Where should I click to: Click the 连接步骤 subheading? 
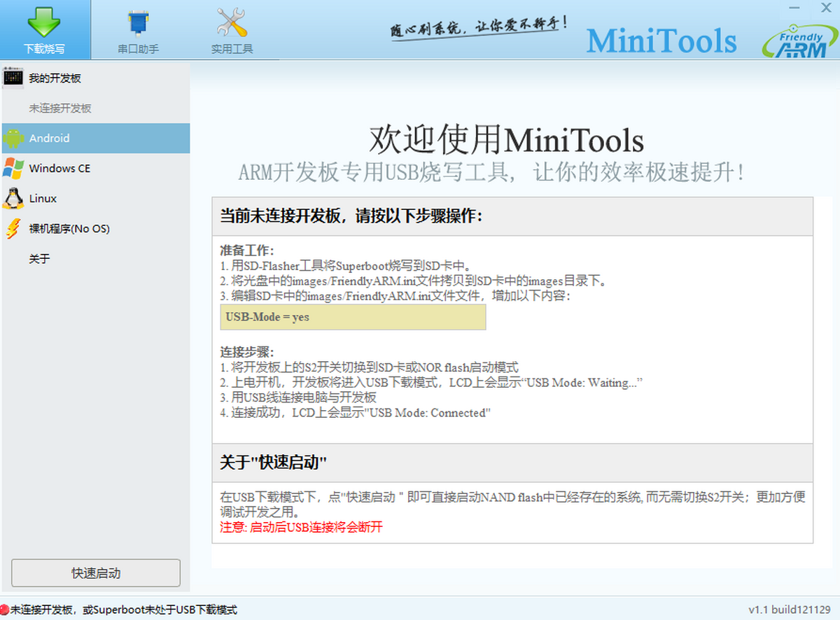246,351
